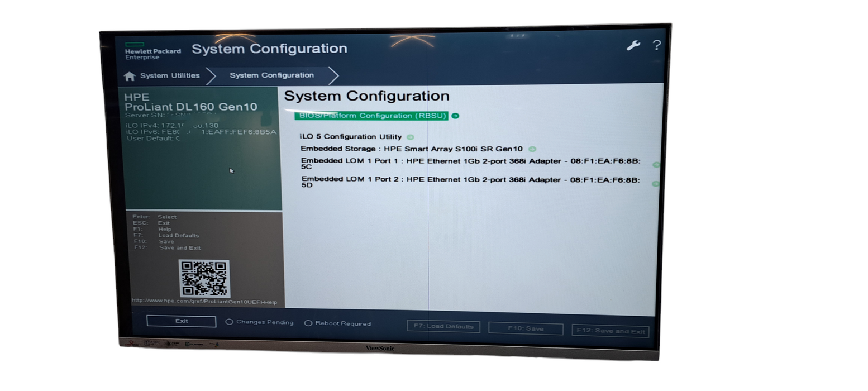Viewport: 868px width, 391px height.
Task: Click the Hewlett Packard Enterprise logo
Action: coord(152,51)
